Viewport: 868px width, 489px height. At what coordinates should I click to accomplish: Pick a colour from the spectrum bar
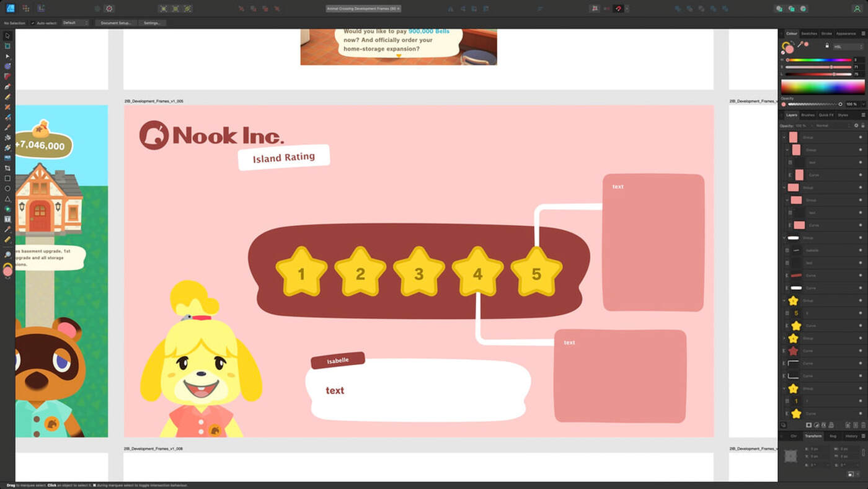point(822,86)
